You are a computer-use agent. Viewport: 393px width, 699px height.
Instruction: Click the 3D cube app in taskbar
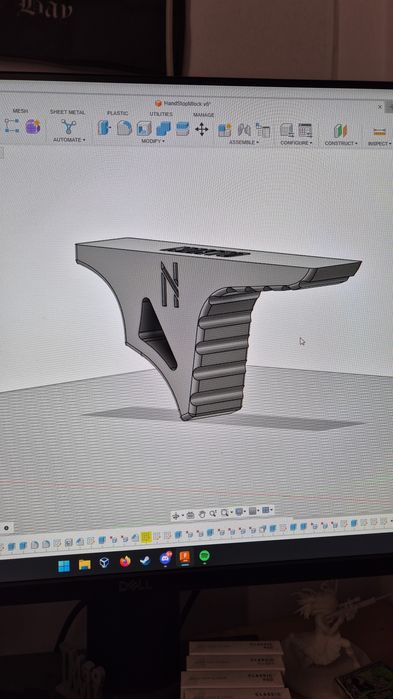coord(104,563)
